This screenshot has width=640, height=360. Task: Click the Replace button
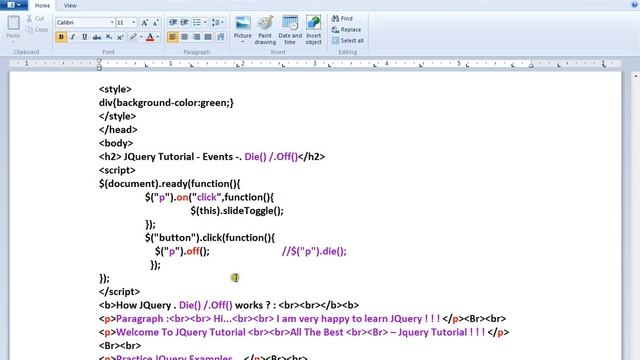[347, 29]
